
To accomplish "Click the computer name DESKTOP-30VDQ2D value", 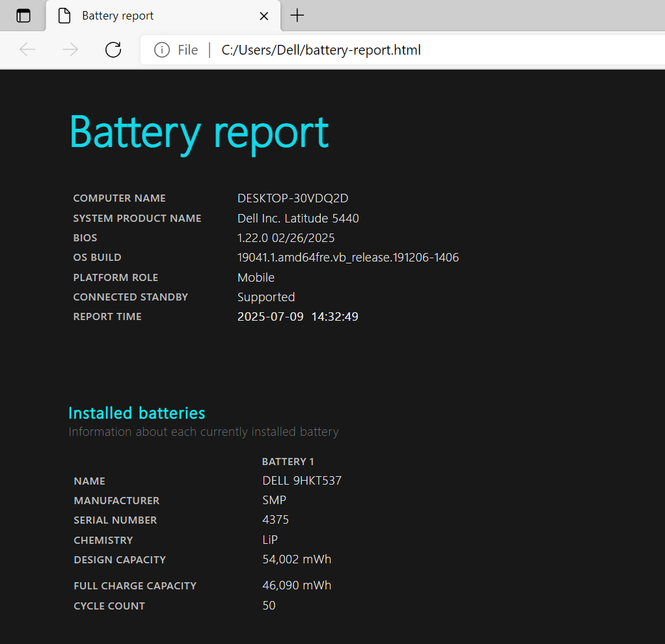I will pyautogui.click(x=293, y=198).
